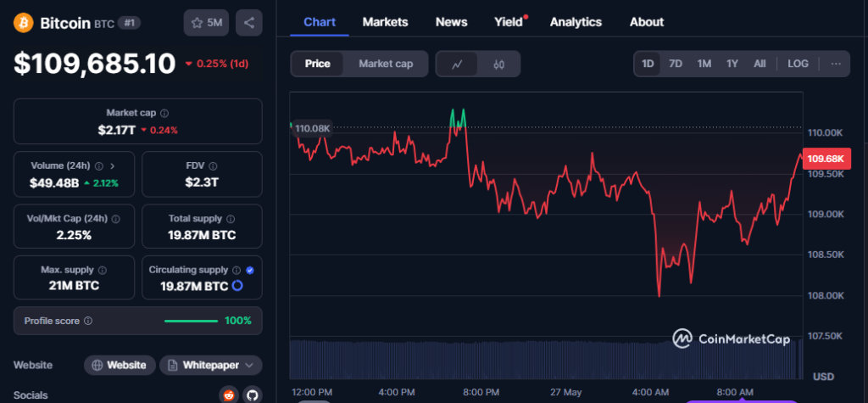This screenshot has height=403, width=868.
Task: Toggle LOG scale on chart
Action: click(798, 64)
